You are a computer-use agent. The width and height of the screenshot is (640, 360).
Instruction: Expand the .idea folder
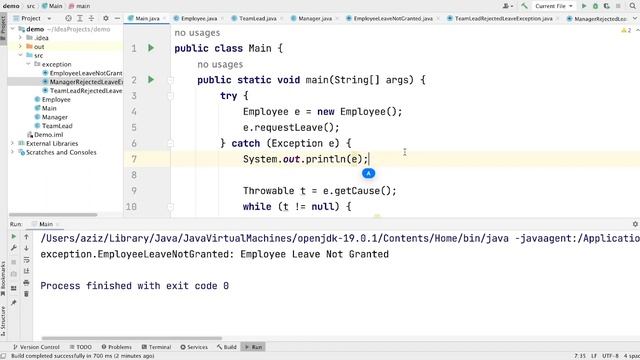pyautogui.click(x=20, y=38)
